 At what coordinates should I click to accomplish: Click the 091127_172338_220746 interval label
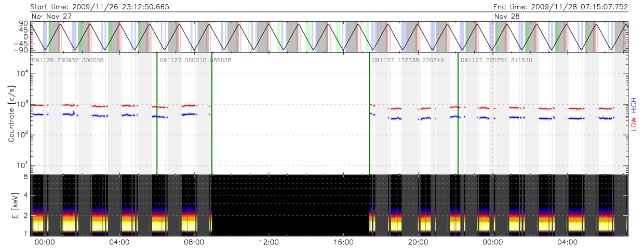[x=408, y=60]
